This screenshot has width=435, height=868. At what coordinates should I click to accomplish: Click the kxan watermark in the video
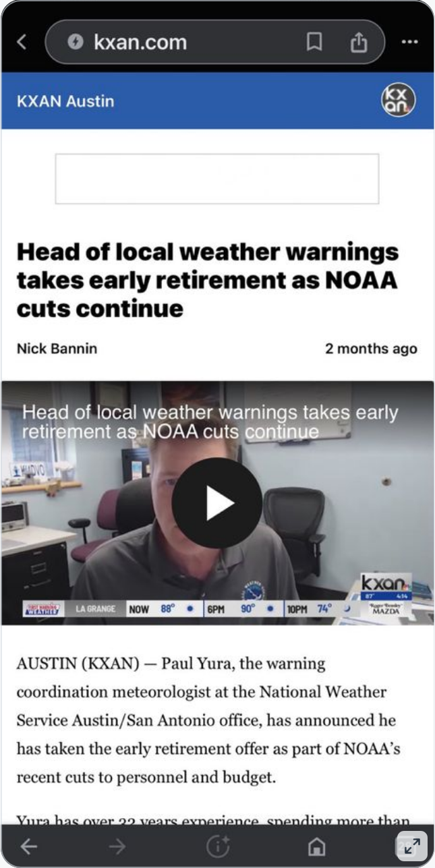coord(386,583)
